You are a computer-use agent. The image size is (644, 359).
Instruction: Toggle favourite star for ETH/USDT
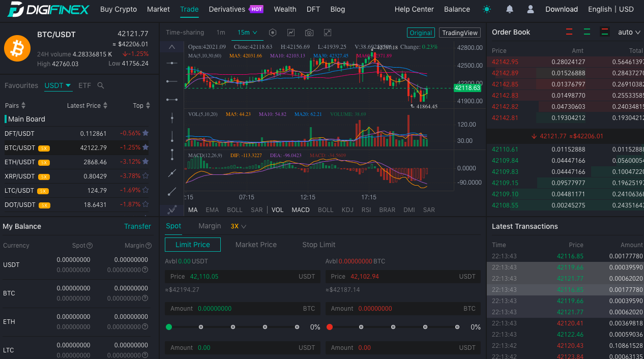point(145,162)
